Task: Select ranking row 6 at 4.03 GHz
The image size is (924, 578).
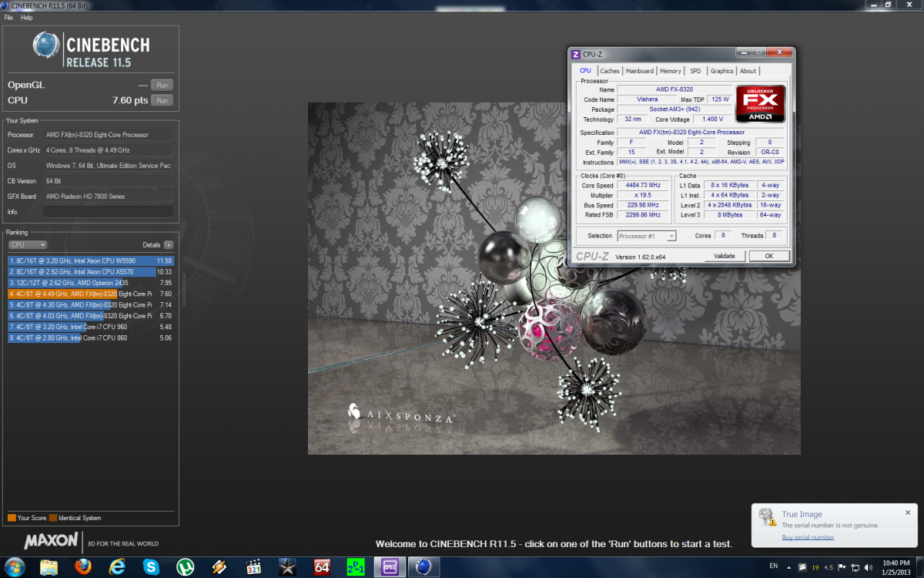Action: 91,315
